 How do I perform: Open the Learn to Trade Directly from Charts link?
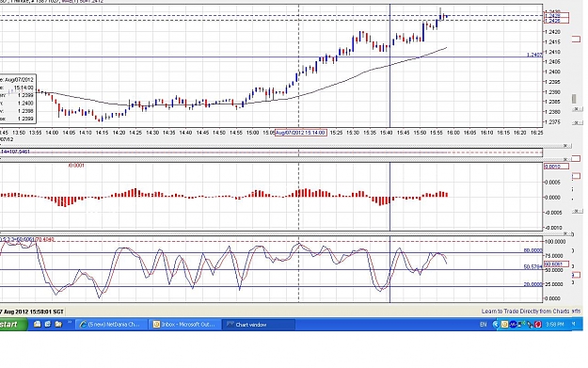point(525,312)
